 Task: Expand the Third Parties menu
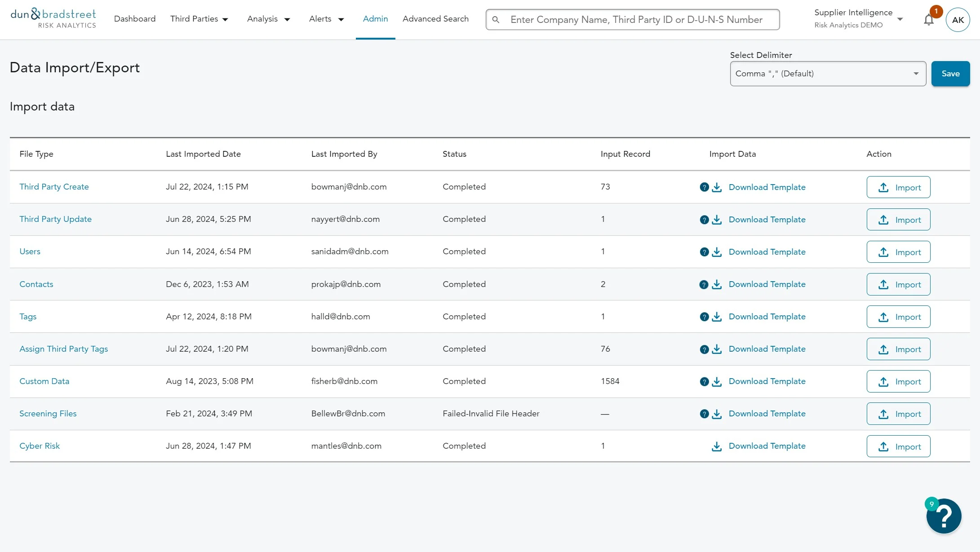199,19
